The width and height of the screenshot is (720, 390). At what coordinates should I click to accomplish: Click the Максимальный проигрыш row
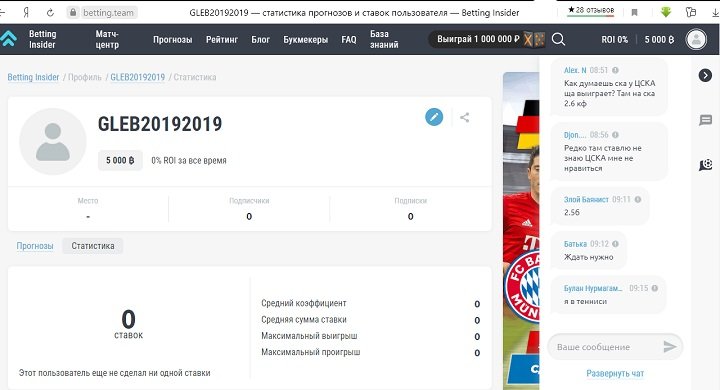coord(371,352)
